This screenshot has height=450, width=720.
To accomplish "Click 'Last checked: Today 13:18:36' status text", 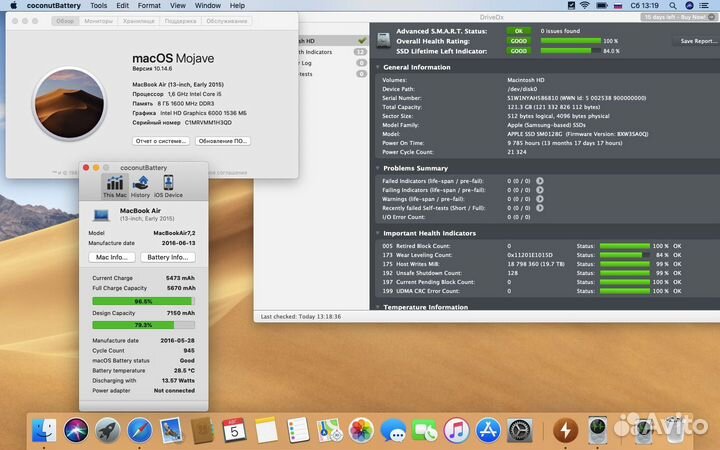I will click(x=301, y=316).
